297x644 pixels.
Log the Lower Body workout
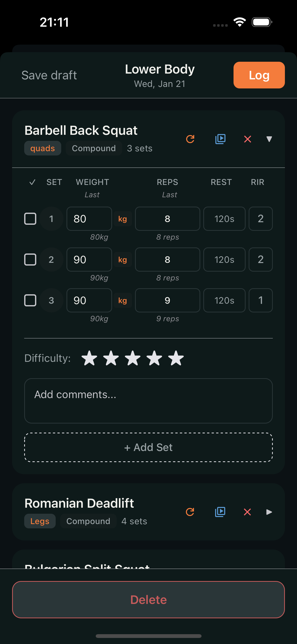pyautogui.click(x=259, y=75)
